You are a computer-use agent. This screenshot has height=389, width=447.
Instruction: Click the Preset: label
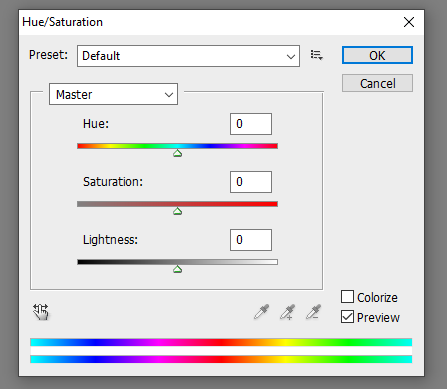click(x=48, y=55)
